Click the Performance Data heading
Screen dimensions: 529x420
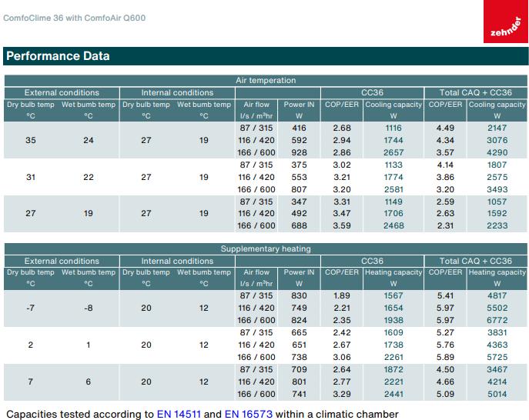pos(58,56)
